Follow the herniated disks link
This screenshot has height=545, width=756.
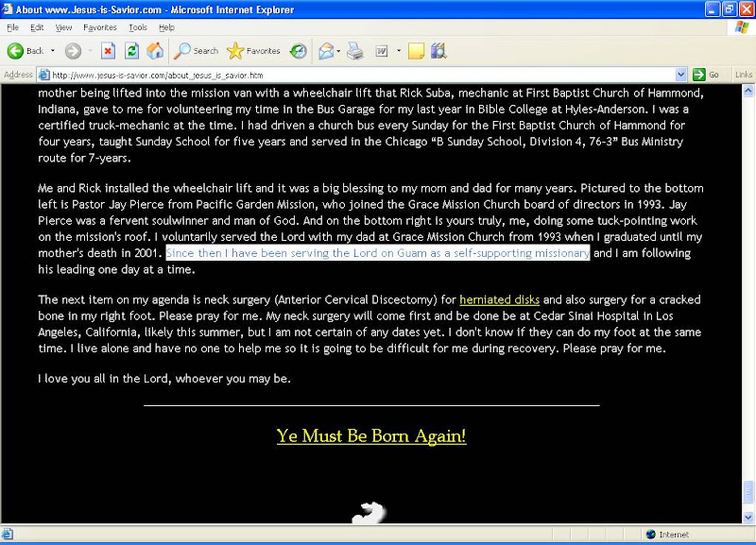click(x=499, y=299)
